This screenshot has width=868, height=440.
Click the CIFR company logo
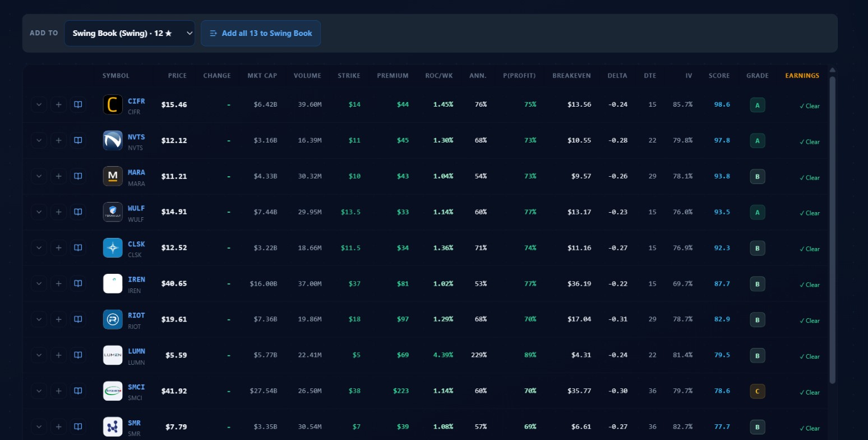(x=113, y=104)
